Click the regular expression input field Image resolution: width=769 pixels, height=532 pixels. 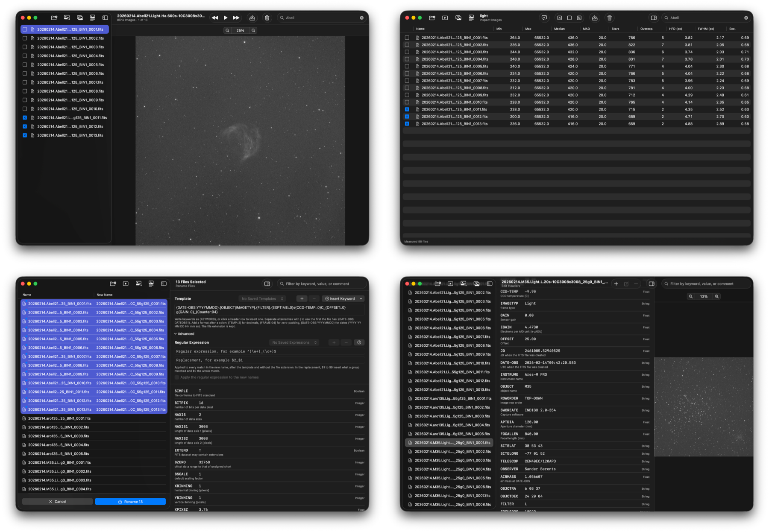[x=270, y=351]
